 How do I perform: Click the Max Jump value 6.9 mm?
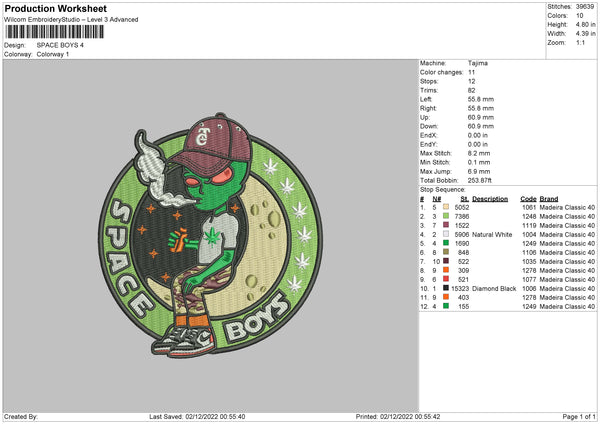click(x=479, y=171)
